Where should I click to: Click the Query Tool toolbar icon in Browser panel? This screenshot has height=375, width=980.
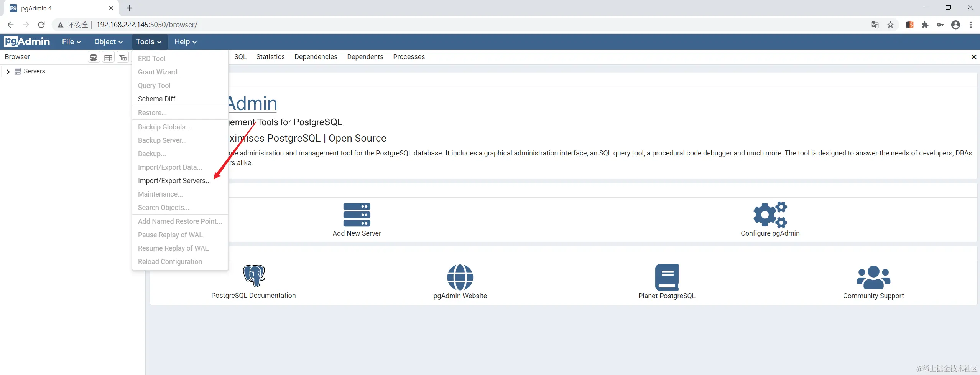[x=94, y=58]
